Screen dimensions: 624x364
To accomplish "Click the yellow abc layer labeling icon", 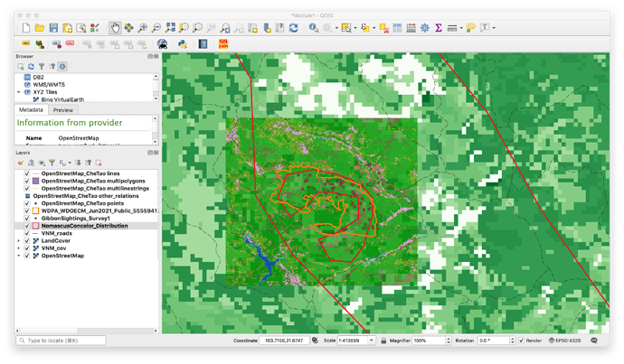I will click(26, 43).
